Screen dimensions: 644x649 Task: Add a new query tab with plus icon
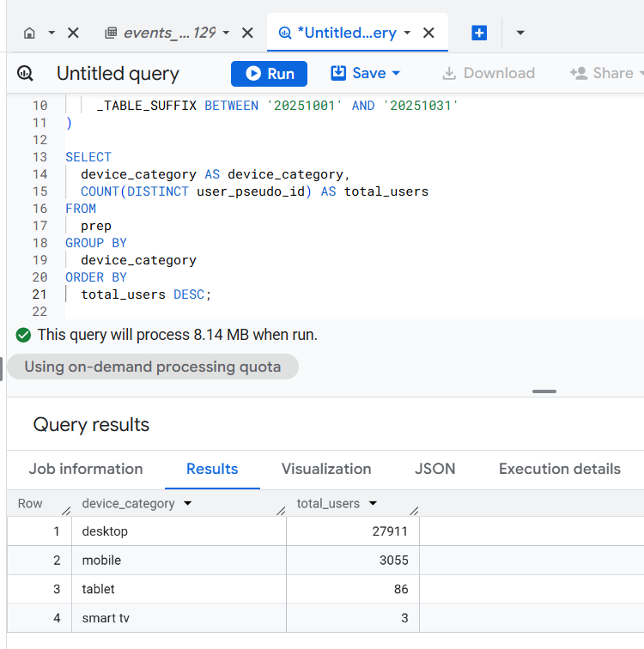point(479,33)
